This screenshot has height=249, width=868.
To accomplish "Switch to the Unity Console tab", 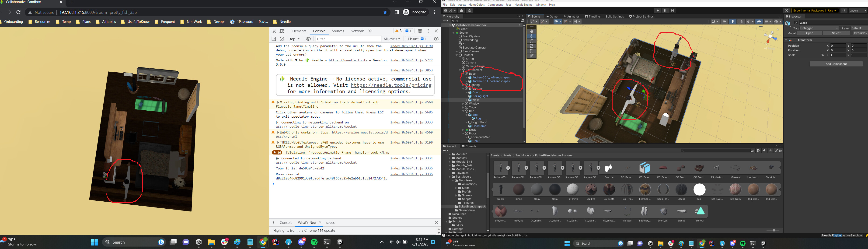I will point(469,146).
